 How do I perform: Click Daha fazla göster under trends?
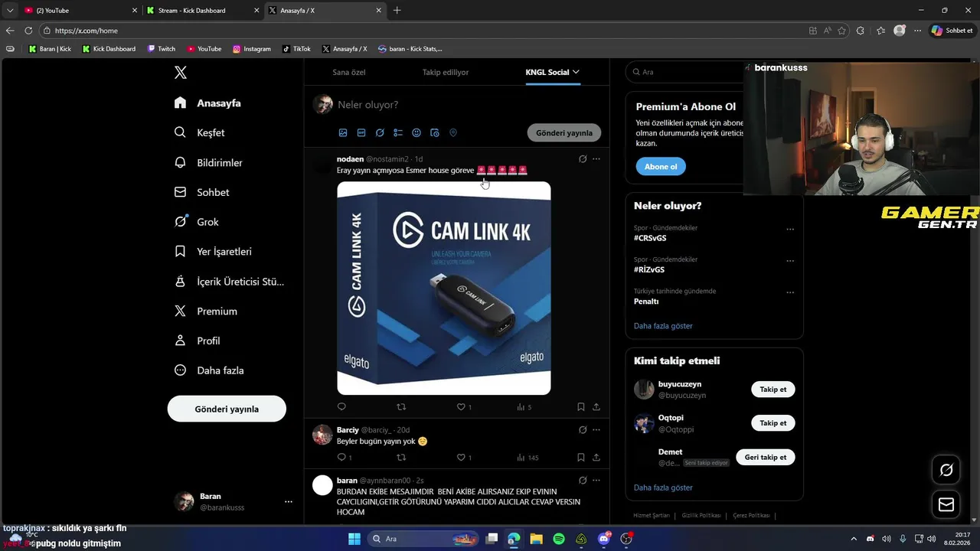(x=663, y=326)
